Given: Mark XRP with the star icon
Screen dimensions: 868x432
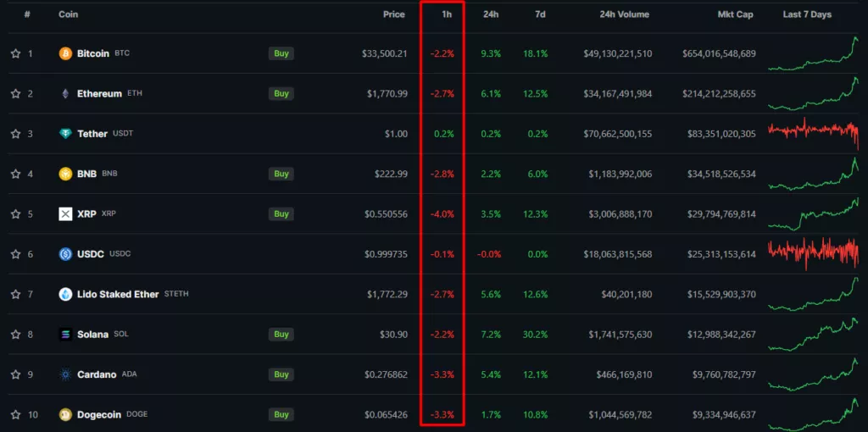Looking at the screenshot, I should pos(15,214).
